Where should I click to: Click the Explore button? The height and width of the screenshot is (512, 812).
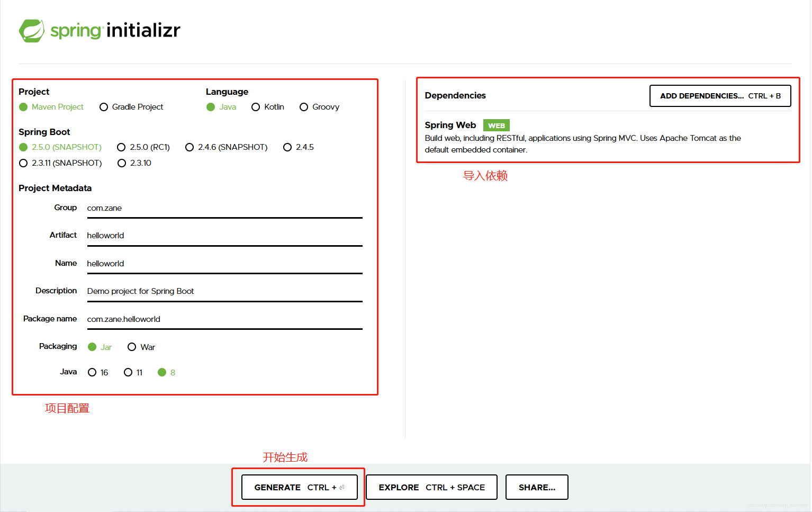click(431, 487)
